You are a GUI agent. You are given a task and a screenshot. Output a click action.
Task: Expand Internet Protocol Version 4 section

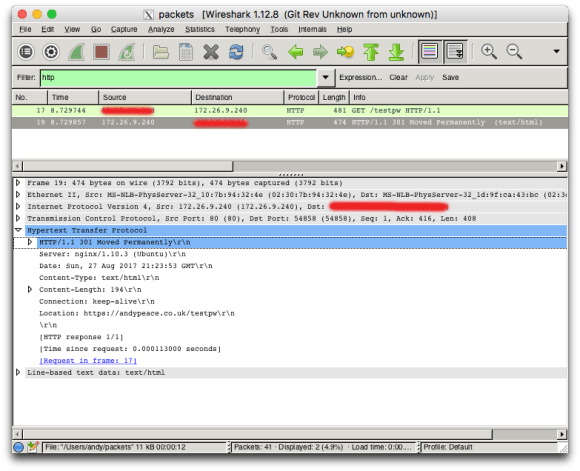coord(18,206)
